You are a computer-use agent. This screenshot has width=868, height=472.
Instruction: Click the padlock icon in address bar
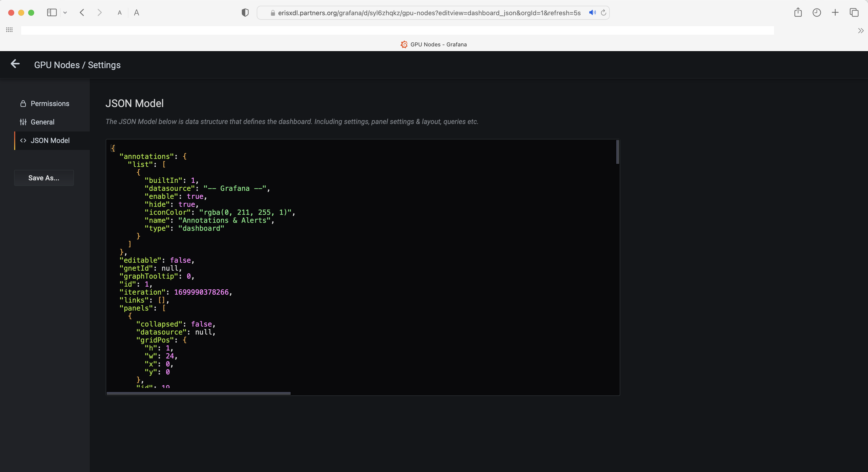click(x=273, y=13)
